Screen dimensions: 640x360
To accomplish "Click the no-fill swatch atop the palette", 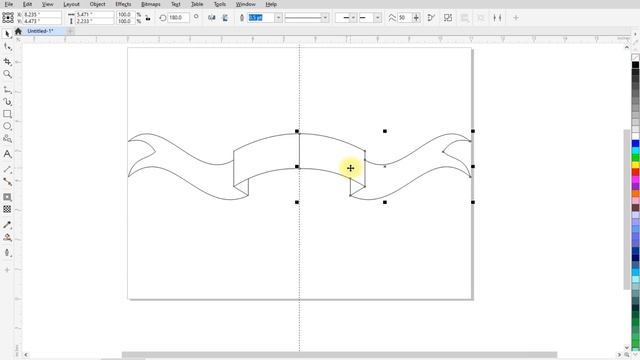I will tap(636, 58).
